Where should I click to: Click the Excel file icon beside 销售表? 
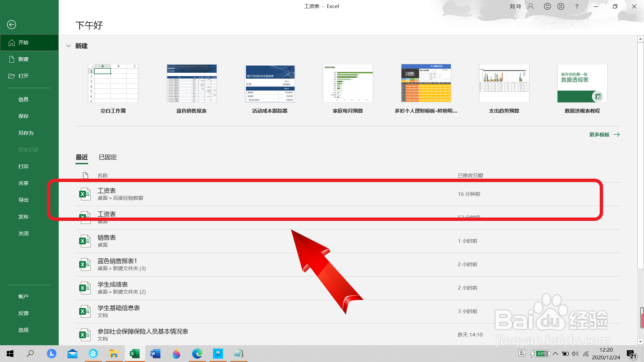point(85,241)
